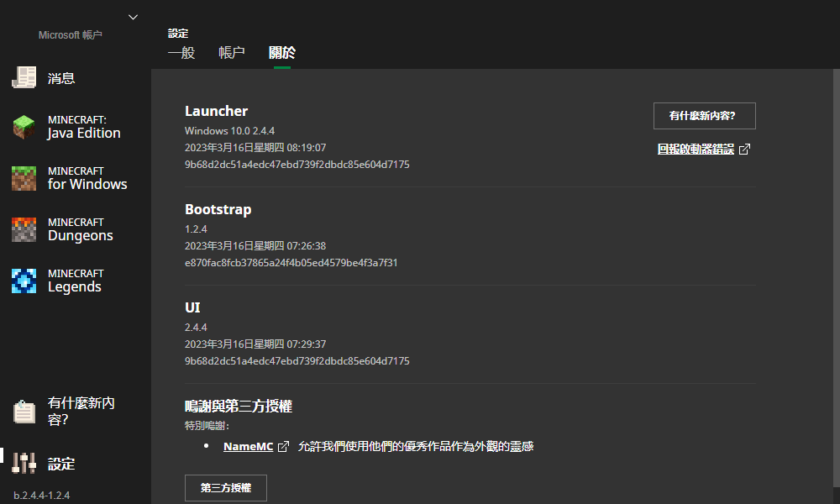840x504 pixels.
Task: Click external link icon next to 回報啟動器錯誤
Action: click(x=744, y=150)
